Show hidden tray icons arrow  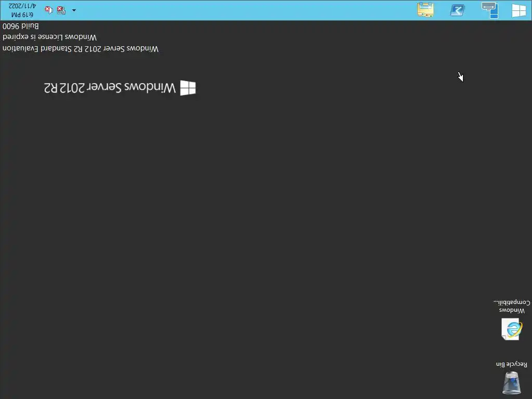74,10
